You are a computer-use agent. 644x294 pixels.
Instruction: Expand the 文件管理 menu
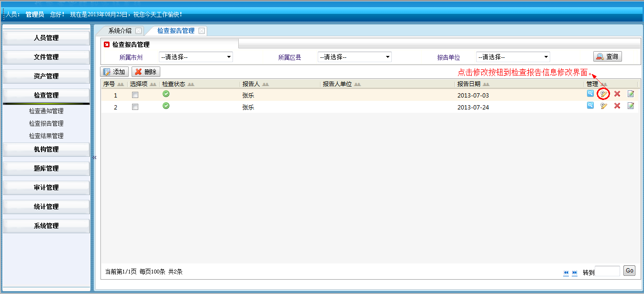(46, 57)
